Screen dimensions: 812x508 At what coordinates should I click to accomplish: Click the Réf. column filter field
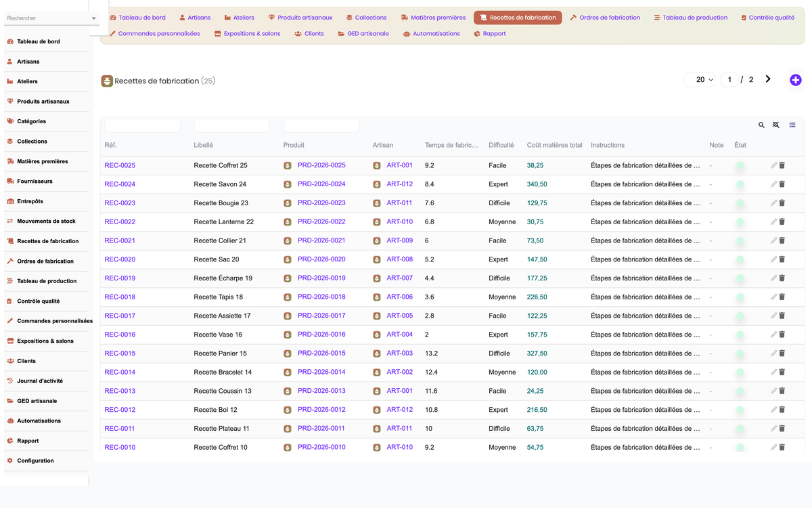click(142, 125)
